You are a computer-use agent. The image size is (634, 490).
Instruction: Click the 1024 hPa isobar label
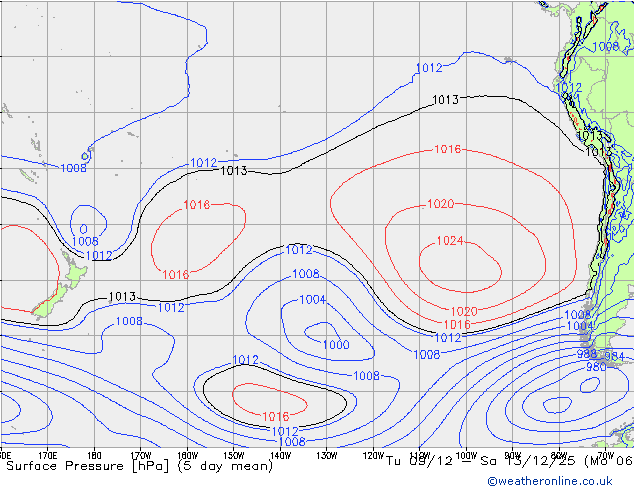click(x=450, y=241)
